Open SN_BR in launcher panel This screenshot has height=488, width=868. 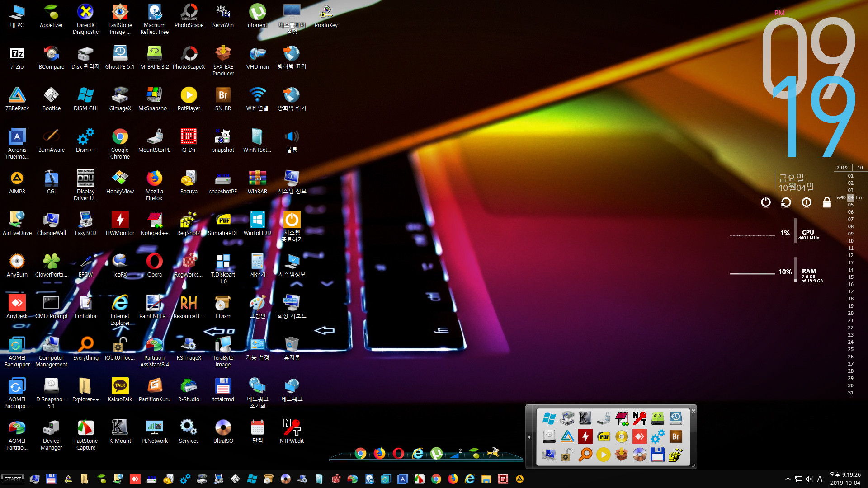coord(675,436)
